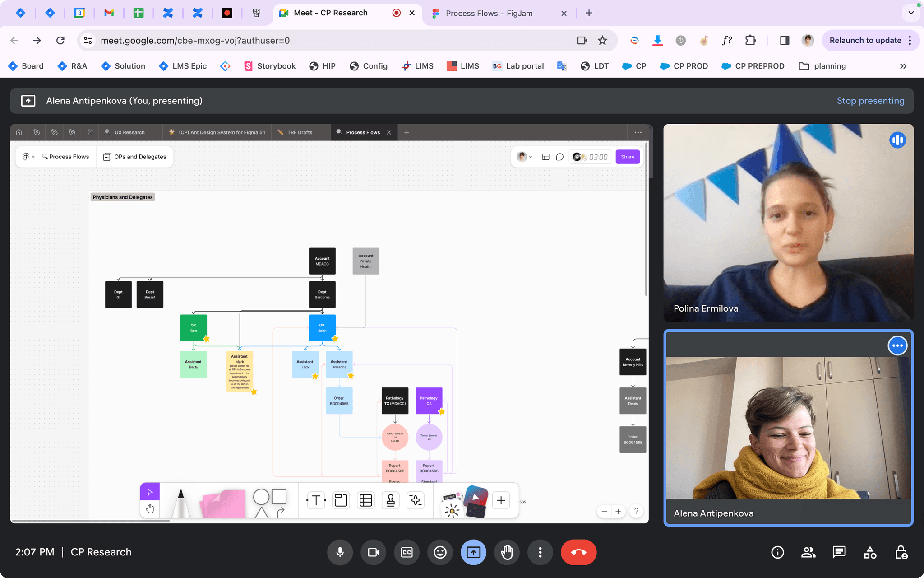Open host controls lock icon
This screenshot has width=924, height=578.
click(901, 552)
